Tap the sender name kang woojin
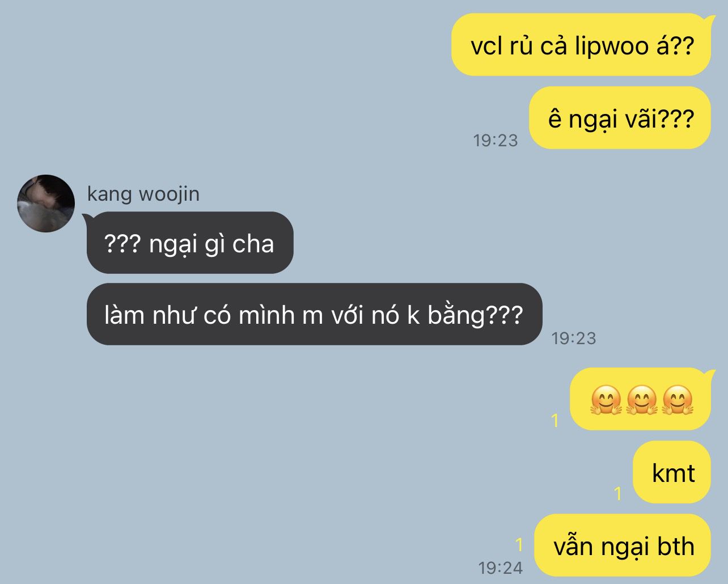This screenshot has width=728, height=584. pos(143,194)
